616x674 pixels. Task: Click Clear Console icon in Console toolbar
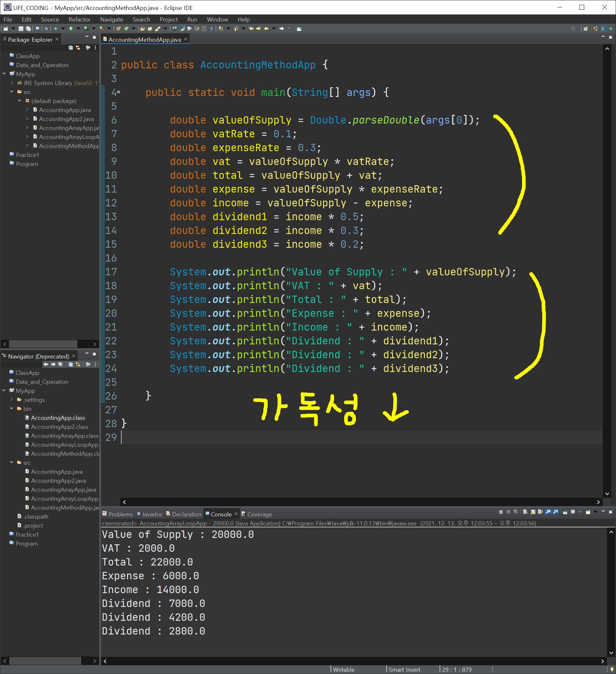point(525,512)
